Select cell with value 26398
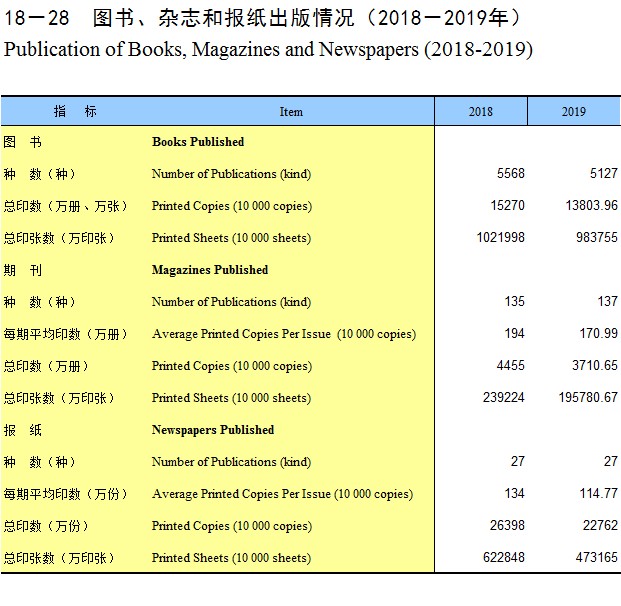Image resolution: width=621 pixels, height=606 pixels. [507, 526]
